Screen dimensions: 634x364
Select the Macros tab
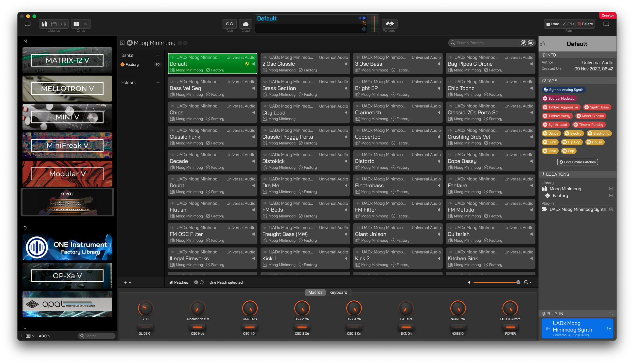pos(315,293)
